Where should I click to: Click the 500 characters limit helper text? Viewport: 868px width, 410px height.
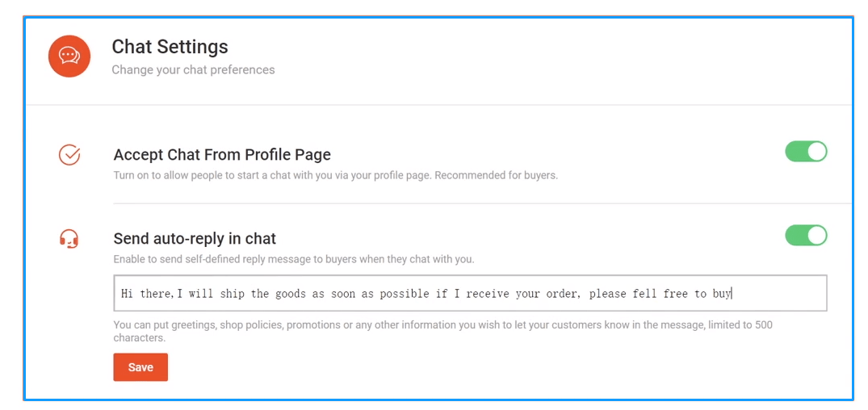(442, 331)
